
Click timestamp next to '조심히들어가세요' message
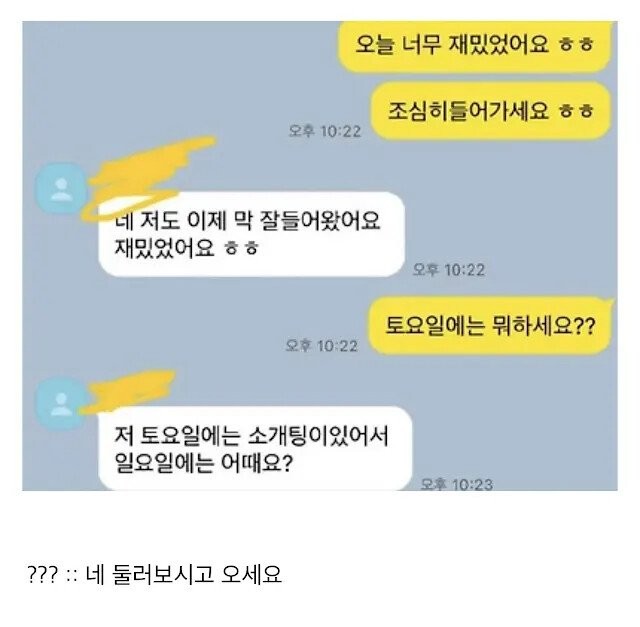325,131
